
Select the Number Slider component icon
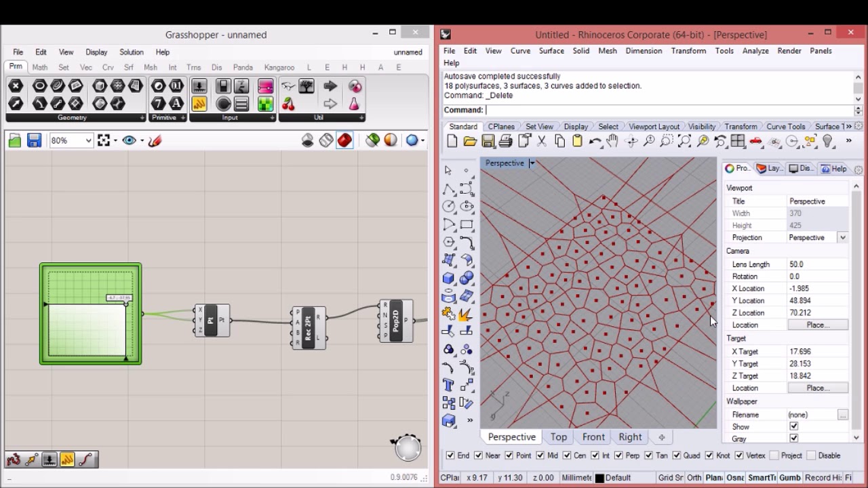[199, 86]
